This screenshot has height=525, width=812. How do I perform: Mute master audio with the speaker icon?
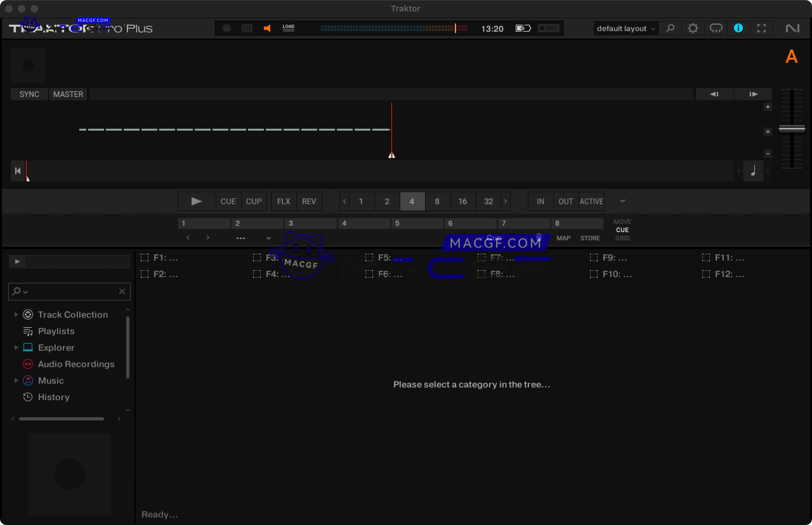[x=267, y=28]
